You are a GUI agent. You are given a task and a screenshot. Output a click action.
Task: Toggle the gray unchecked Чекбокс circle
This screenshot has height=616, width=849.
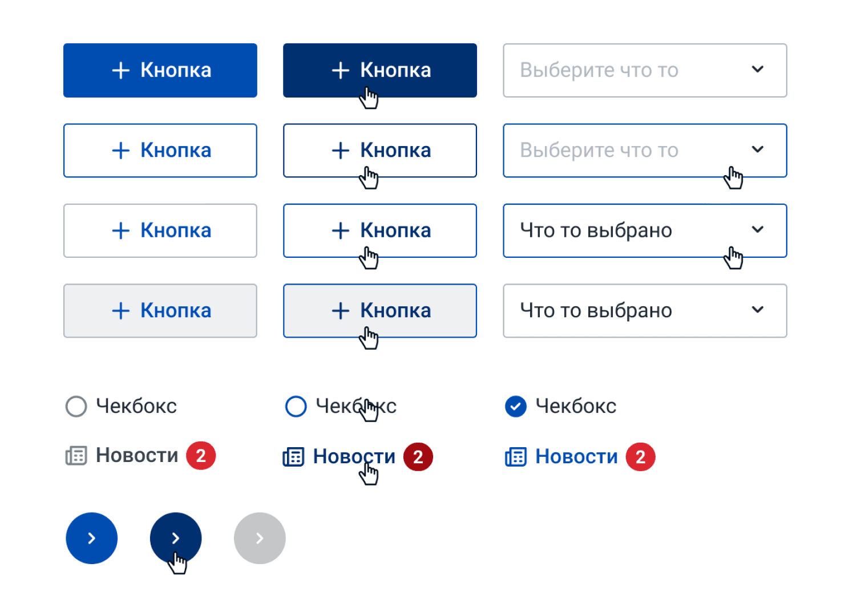click(76, 407)
